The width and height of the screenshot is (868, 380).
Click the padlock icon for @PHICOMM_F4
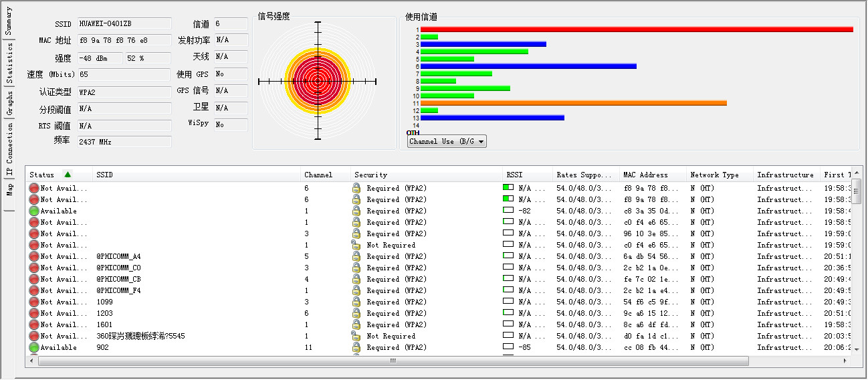click(x=356, y=290)
